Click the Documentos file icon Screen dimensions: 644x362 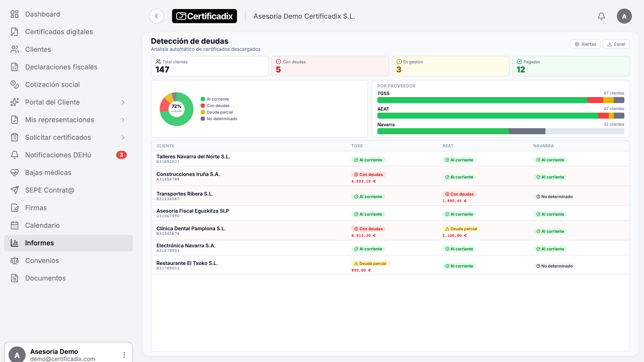pyautogui.click(x=15, y=278)
